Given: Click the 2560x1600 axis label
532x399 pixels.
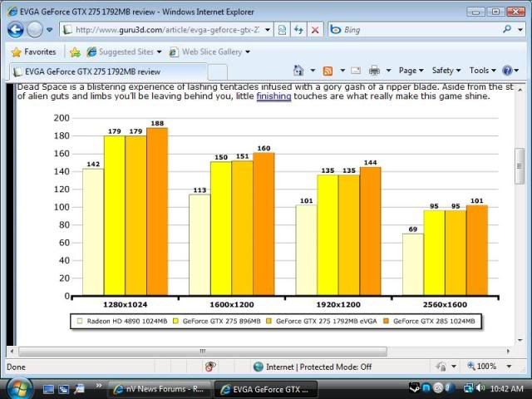Looking at the screenshot, I should [x=445, y=305].
